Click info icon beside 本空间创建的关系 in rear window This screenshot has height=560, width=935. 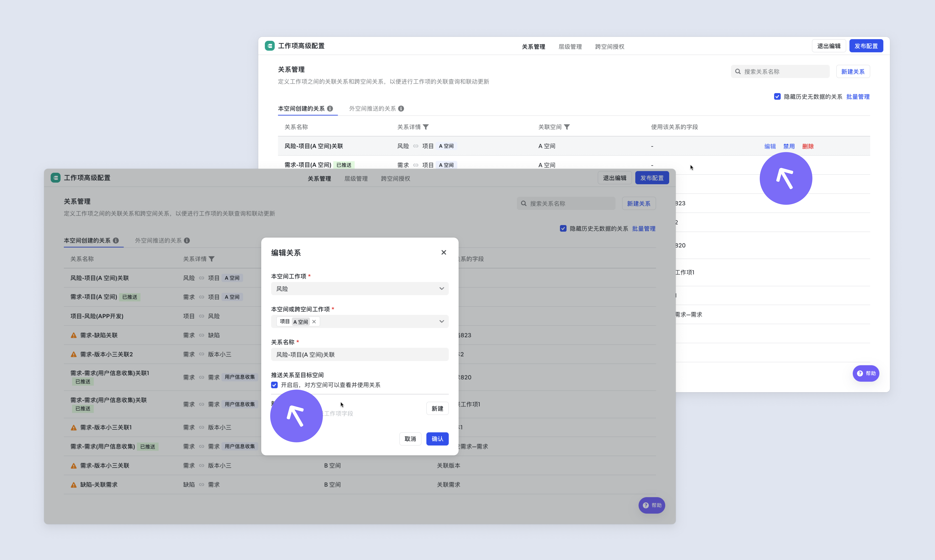(330, 109)
